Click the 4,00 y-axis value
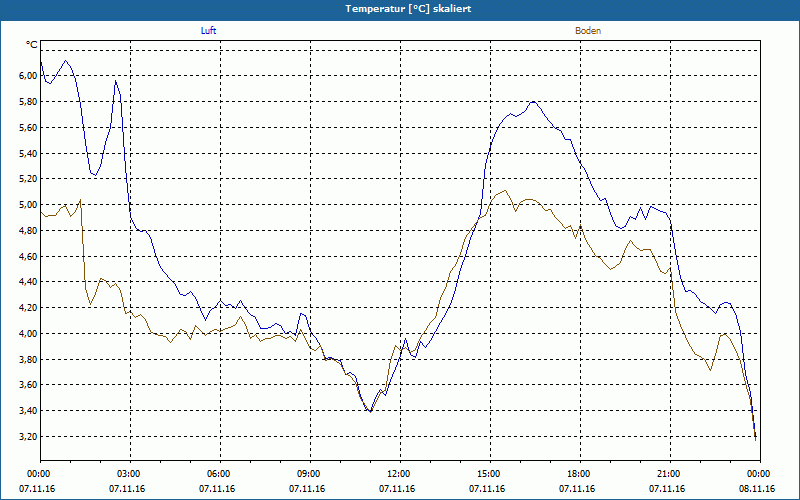The height and width of the screenshot is (500, 800). (28, 333)
